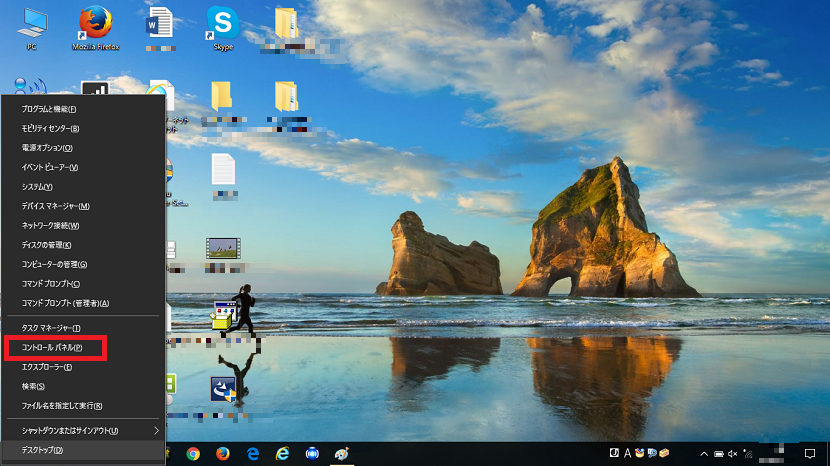Open the blue circular app on taskbar
Viewport: 830px width, 466px height.
(312, 454)
